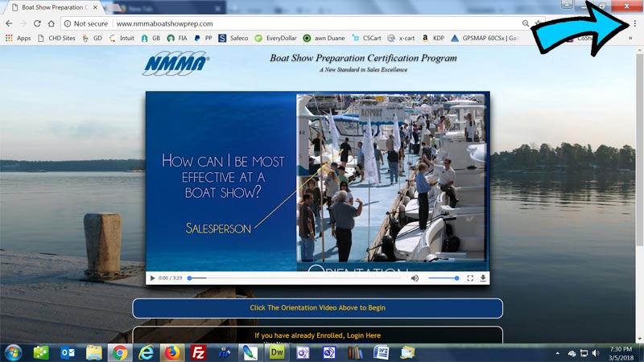
Task: Open the Windows Start menu
Action: [x=13, y=352]
